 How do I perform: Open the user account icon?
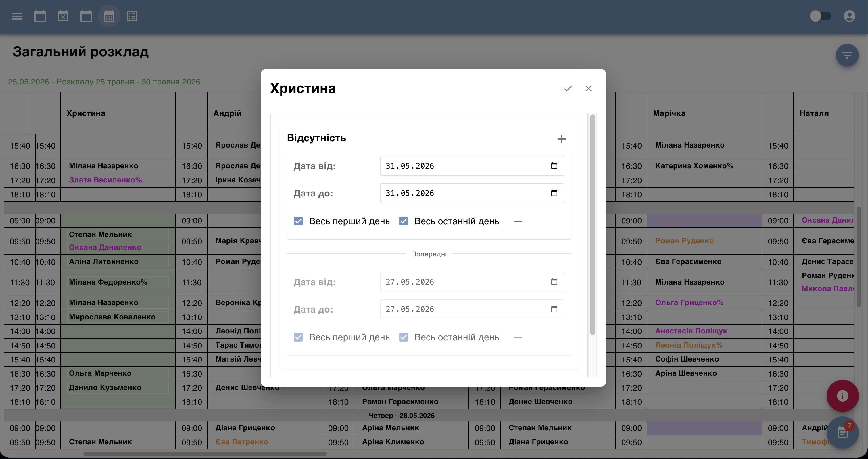tap(849, 16)
